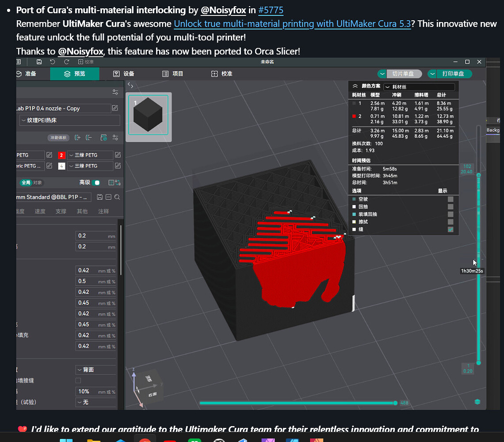Click the 冲刷体积 flushing volumes button

click(58, 138)
